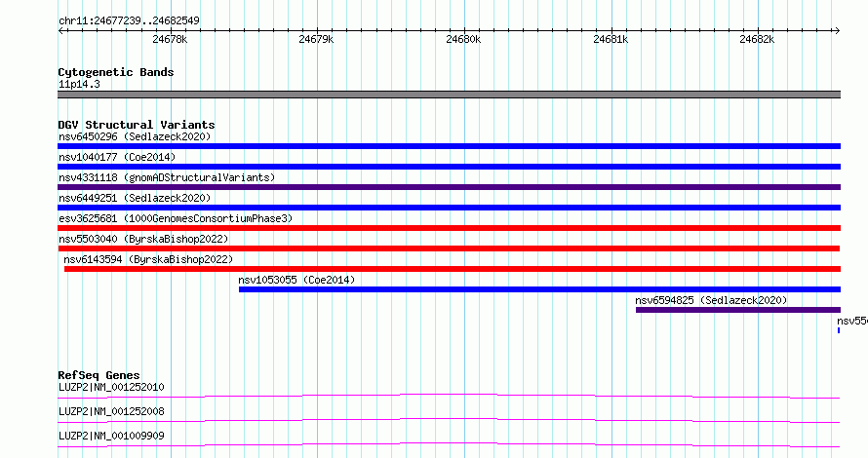Click the 24680k ruler mark
Viewport: 868px width, 458px height.
click(463, 39)
